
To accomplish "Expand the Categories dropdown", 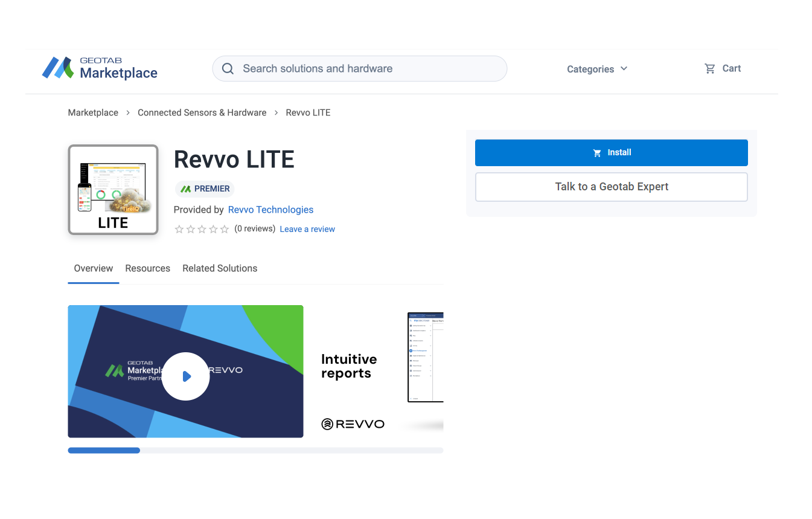I will (x=597, y=69).
